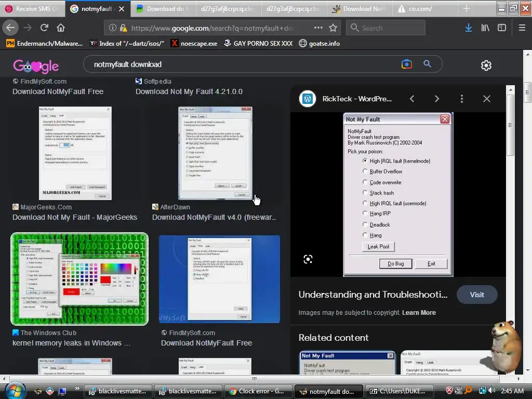Open the Index of /~dartz/isos/ bookmark
532x399 pixels.
(x=127, y=44)
